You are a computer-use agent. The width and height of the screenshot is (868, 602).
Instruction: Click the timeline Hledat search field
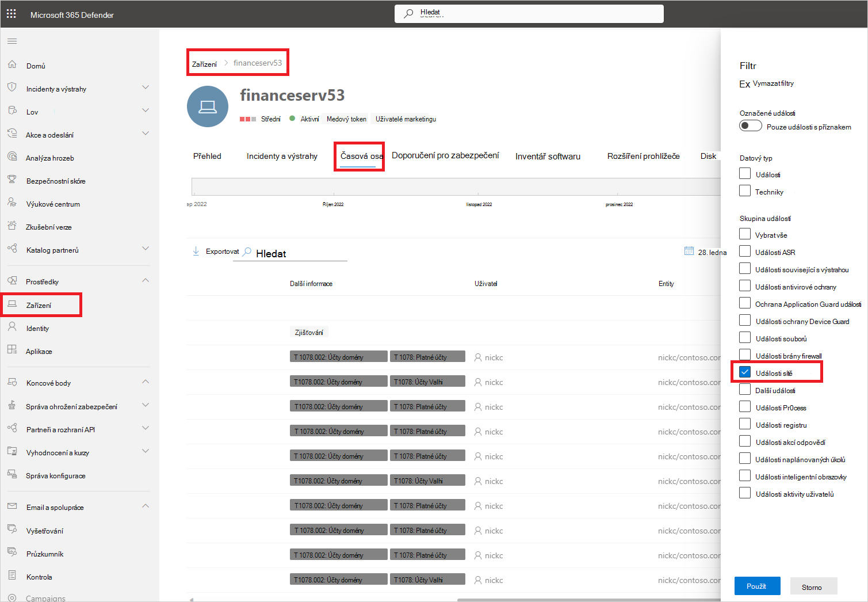pos(290,253)
